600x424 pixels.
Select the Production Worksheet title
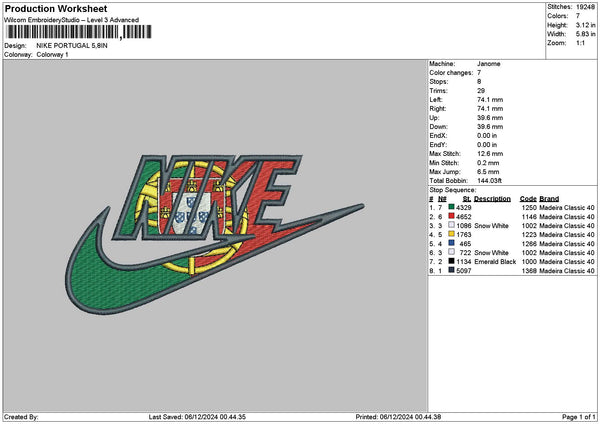click(56, 8)
